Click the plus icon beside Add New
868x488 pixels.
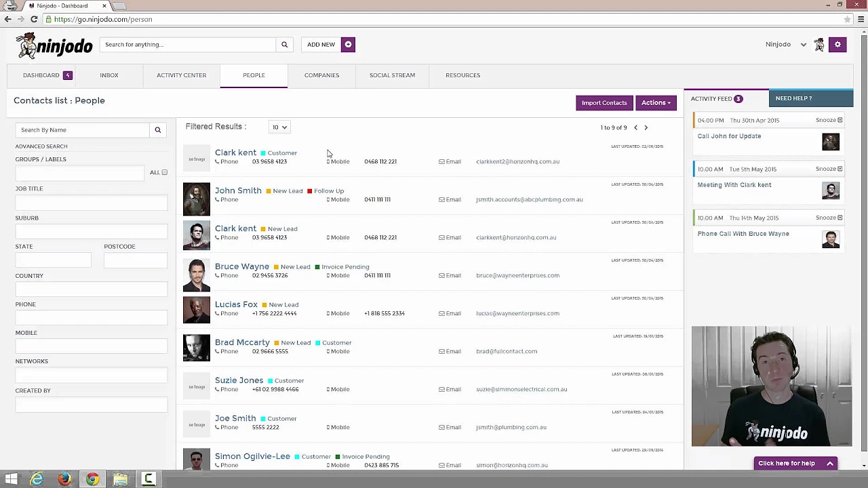tap(348, 45)
